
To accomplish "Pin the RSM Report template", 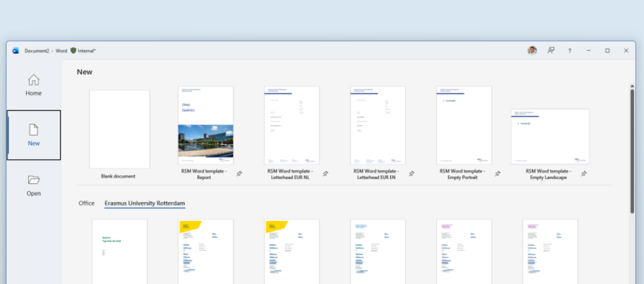I will [239, 174].
